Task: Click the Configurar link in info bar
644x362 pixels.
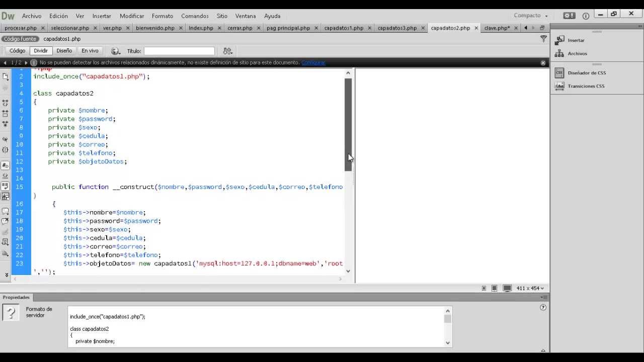Action: click(x=313, y=62)
